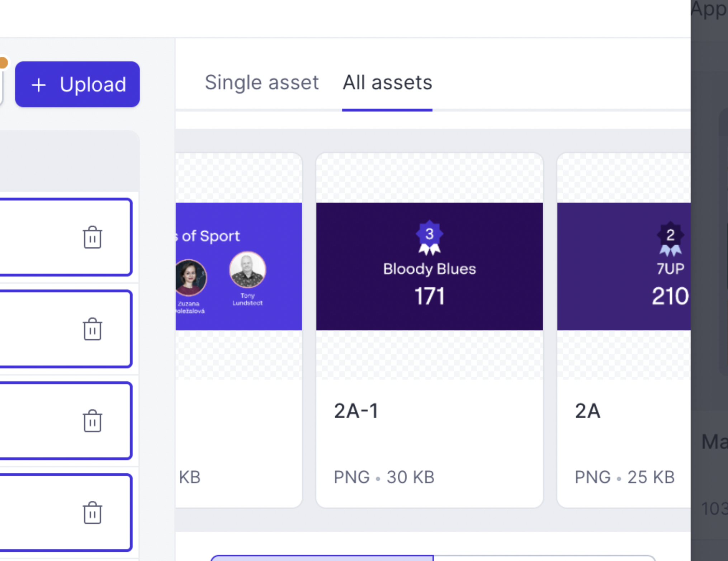Open the 7UP 210 asset thumbnail
The width and height of the screenshot is (728, 561).
click(x=624, y=266)
